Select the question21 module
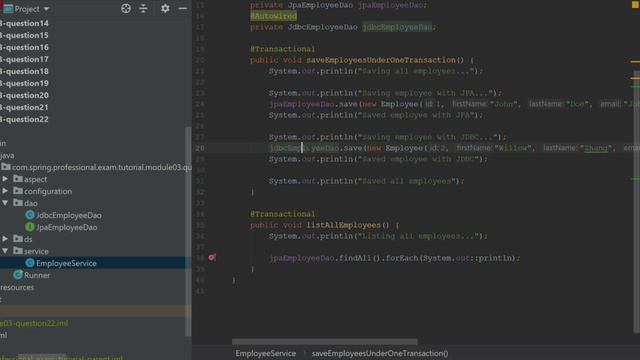Screen dimensions: 640x360 (x=24, y=107)
